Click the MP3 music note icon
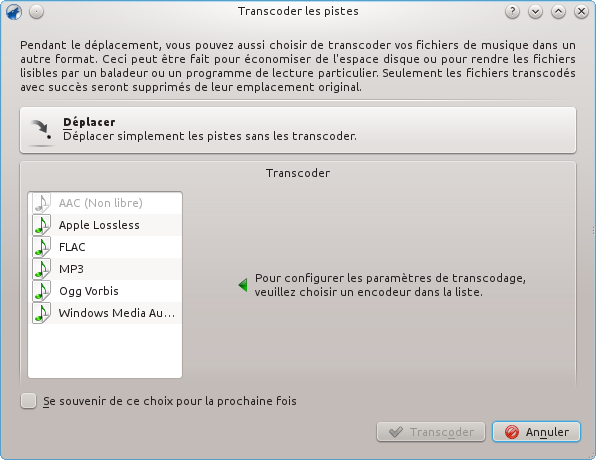Image resolution: width=596 pixels, height=460 pixels. (41, 269)
